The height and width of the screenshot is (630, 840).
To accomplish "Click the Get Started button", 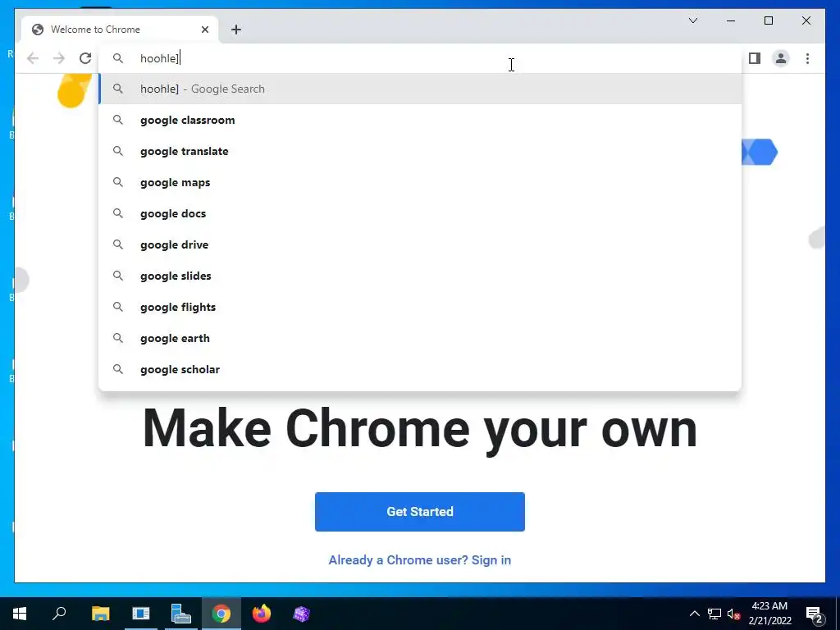I will coord(420,512).
